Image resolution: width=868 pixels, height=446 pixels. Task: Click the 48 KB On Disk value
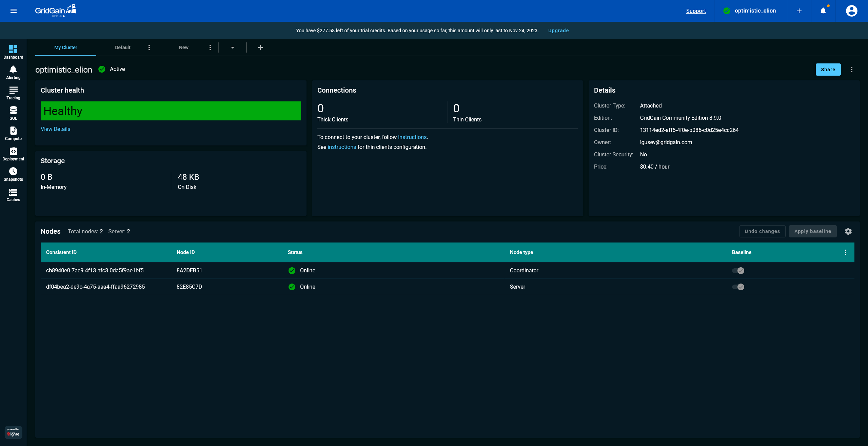pos(189,177)
